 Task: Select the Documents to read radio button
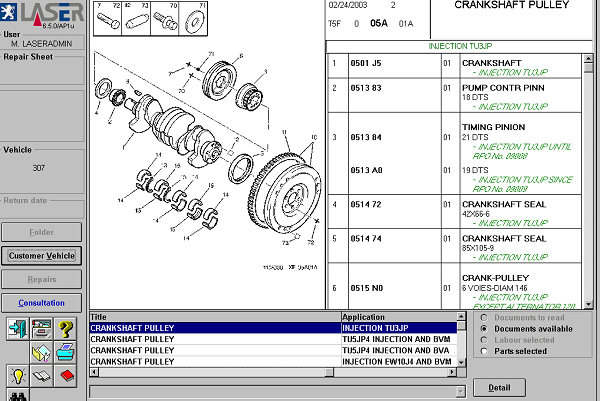(484, 318)
